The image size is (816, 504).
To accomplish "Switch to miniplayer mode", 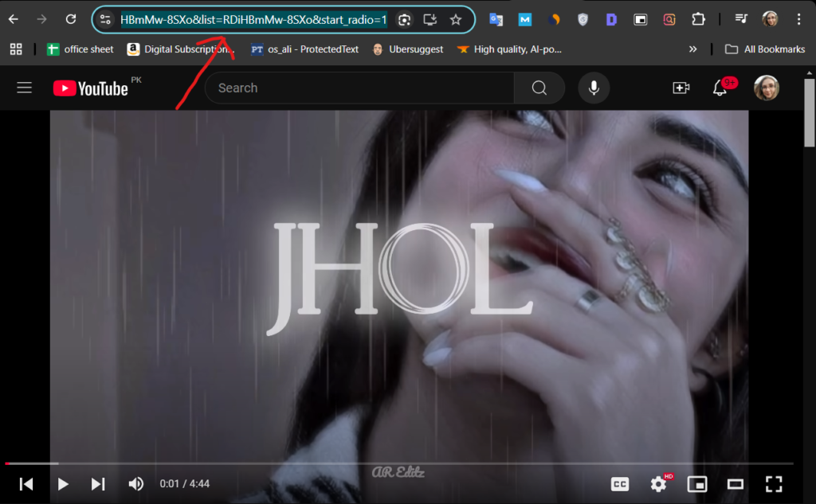I will tap(696, 484).
